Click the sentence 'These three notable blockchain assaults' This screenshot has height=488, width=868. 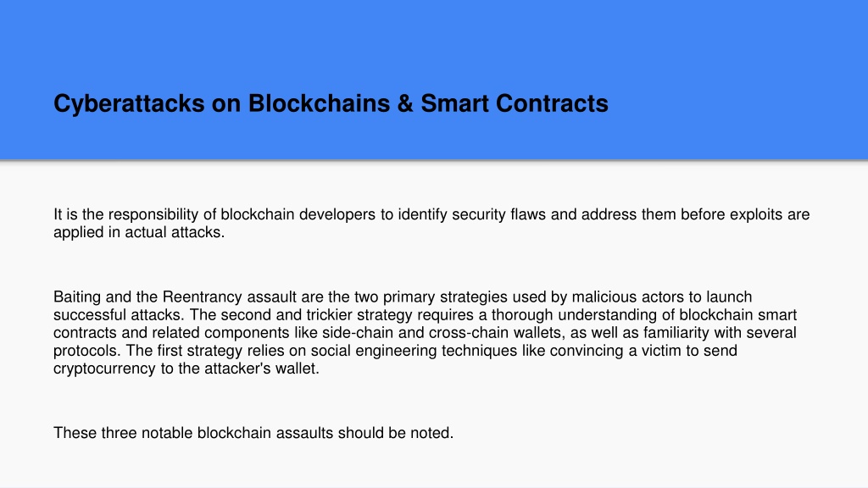click(x=193, y=433)
